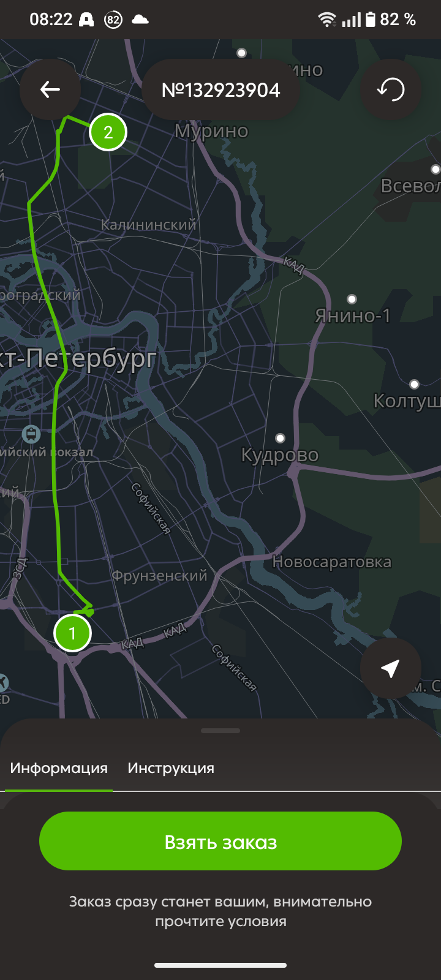Tap the back arrow button

[50, 90]
